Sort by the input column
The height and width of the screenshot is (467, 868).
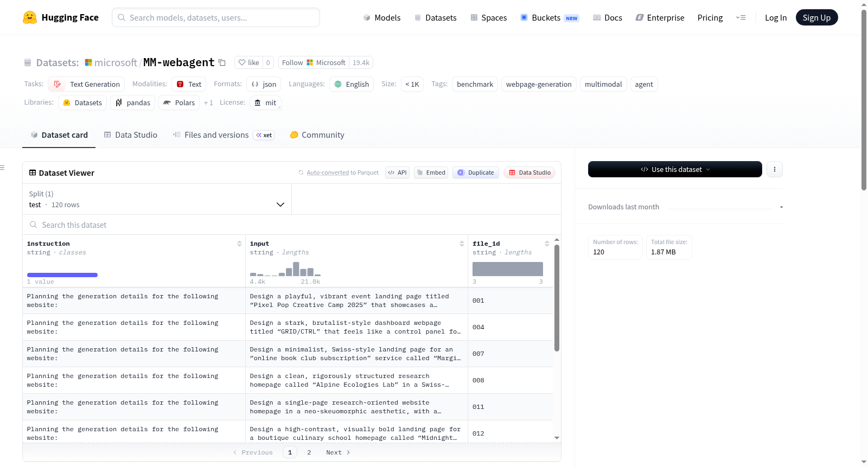[x=462, y=244]
